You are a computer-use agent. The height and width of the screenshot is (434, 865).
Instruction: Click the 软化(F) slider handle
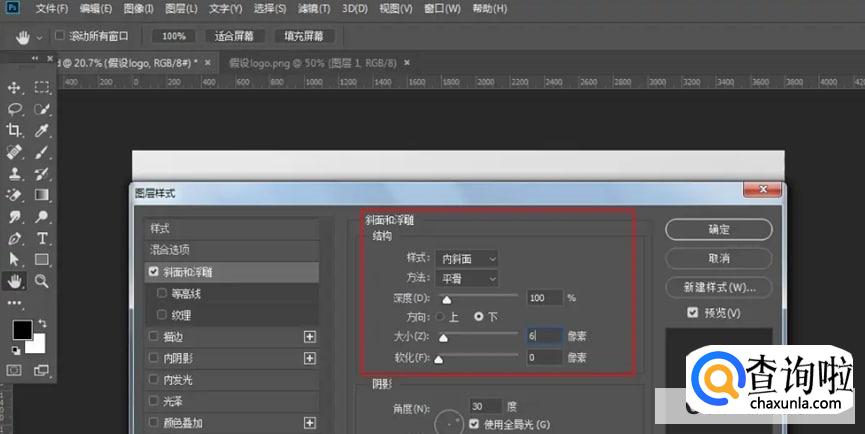(x=439, y=360)
